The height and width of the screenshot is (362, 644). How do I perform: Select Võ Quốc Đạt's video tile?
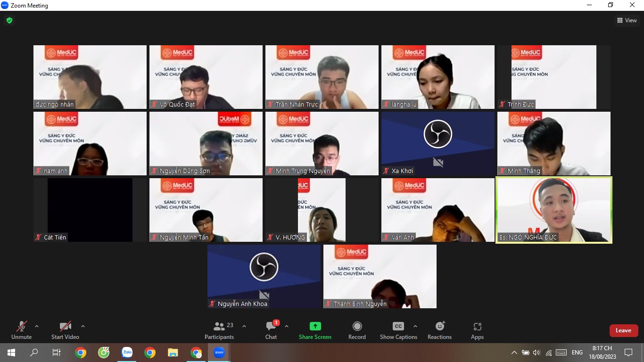[206, 77]
